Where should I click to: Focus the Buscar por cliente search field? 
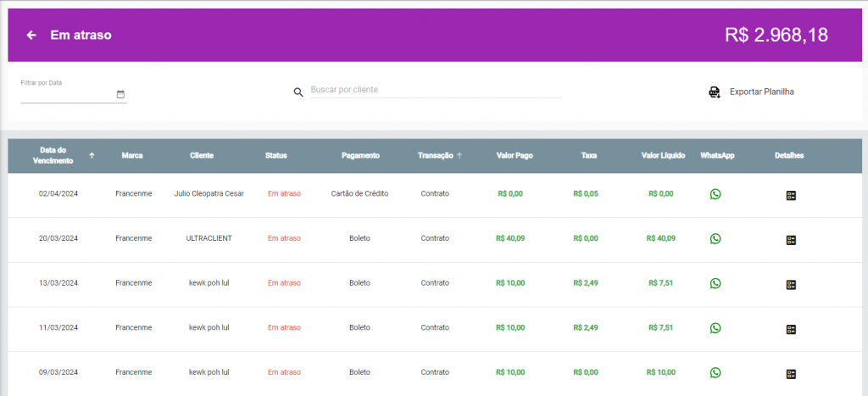(x=436, y=90)
